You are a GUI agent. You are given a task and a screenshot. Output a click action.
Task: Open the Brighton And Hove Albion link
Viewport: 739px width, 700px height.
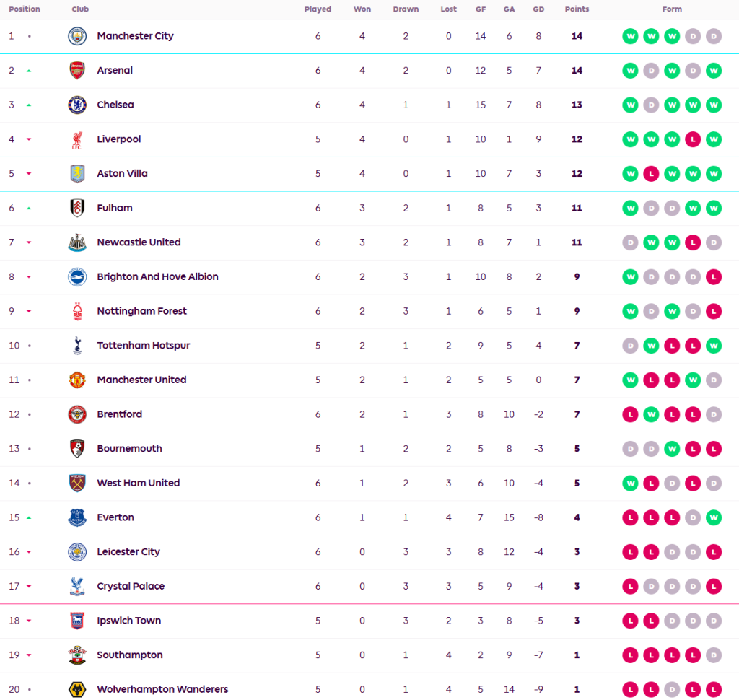(x=157, y=276)
